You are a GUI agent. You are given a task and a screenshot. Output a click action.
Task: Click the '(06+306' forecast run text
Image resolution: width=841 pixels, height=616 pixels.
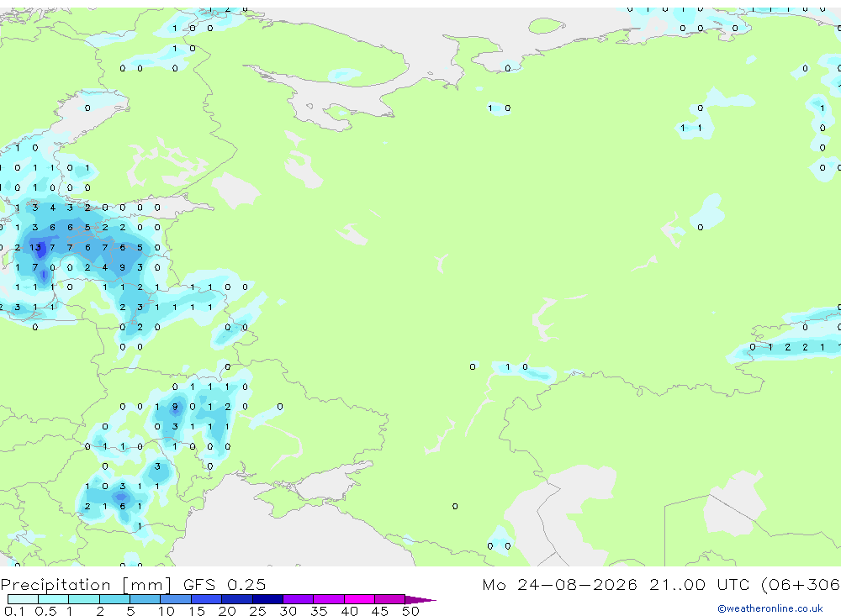pos(801,585)
